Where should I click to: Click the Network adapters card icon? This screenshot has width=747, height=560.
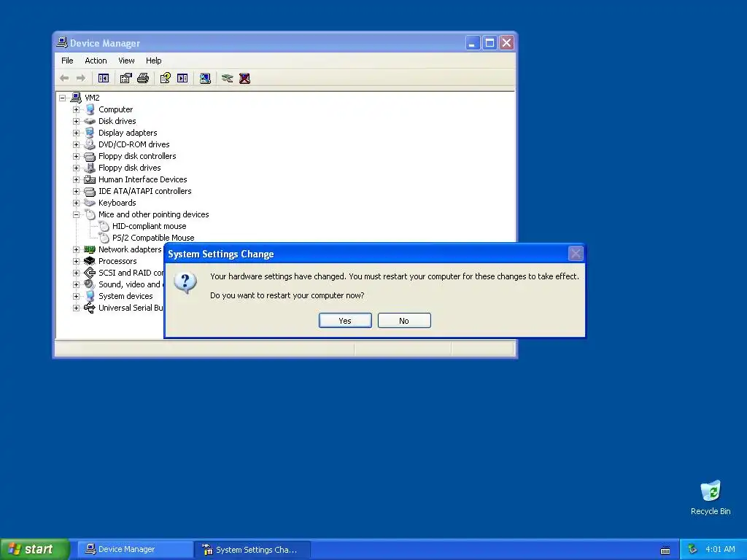(x=90, y=249)
